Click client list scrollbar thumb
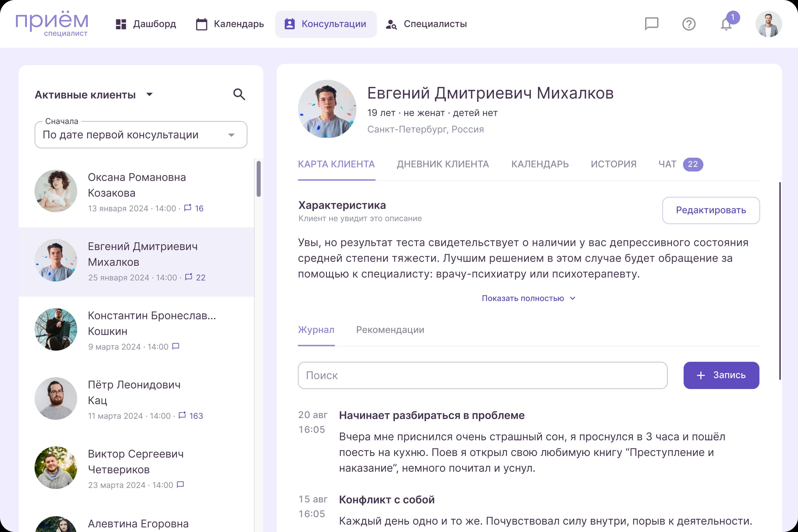This screenshot has width=798, height=532. (x=259, y=179)
